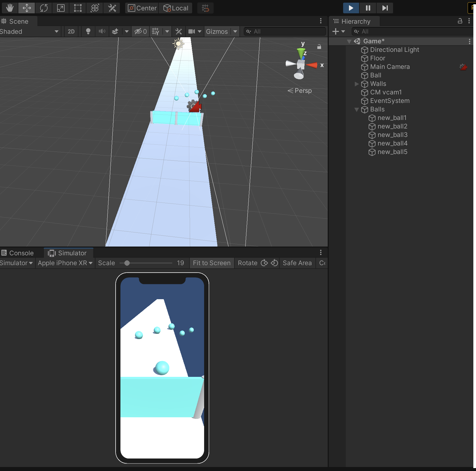Open Scene view component tools

pos(179,31)
